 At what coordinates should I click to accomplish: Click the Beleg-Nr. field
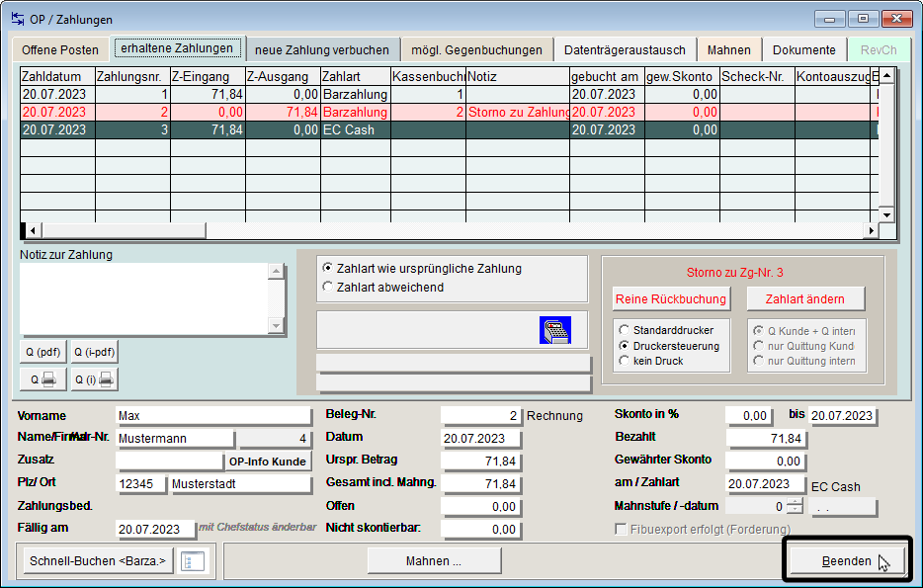[480, 415]
